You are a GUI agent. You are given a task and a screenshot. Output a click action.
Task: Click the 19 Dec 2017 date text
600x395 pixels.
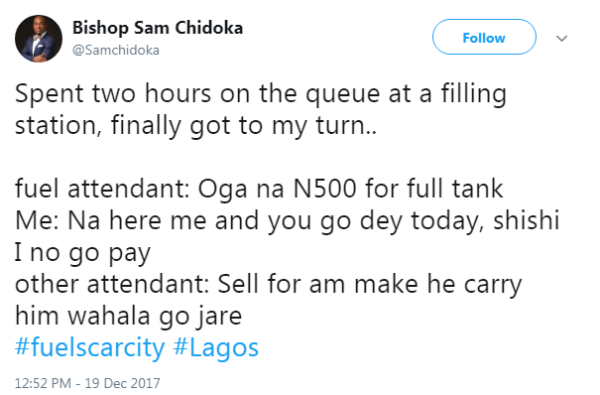click(x=122, y=383)
